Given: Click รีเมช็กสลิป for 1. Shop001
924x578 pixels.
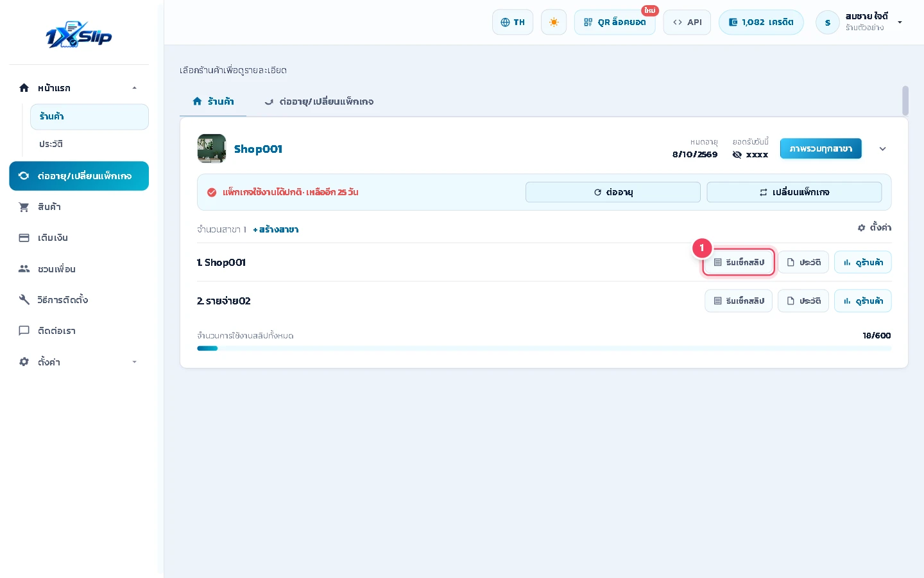Looking at the screenshot, I should coord(739,262).
